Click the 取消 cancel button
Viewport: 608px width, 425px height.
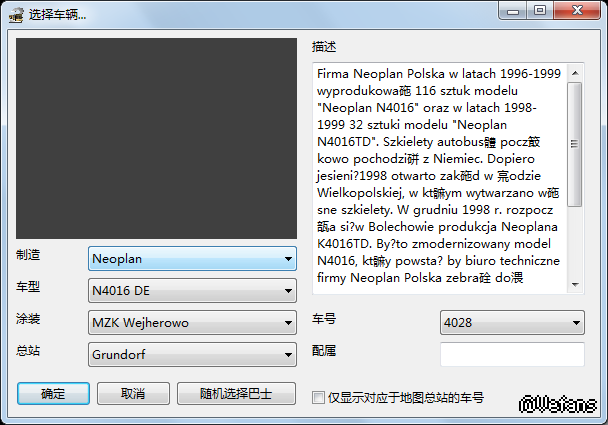(x=133, y=394)
